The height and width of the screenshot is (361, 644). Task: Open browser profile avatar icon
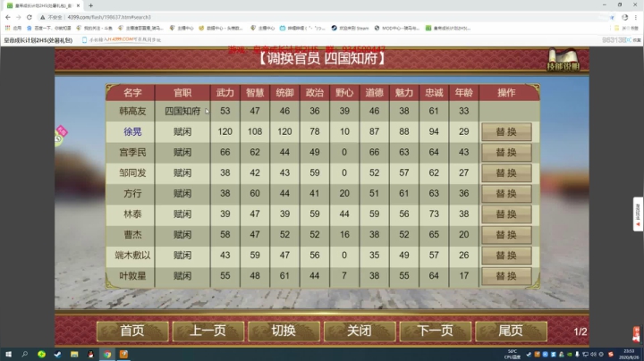click(x=624, y=17)
